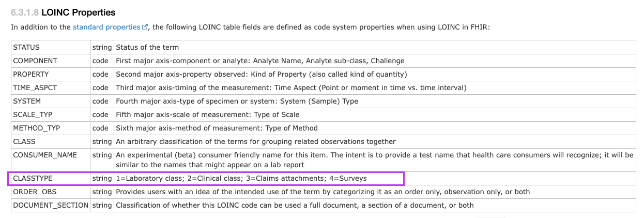Image resolution: width=644 pixels, height=218 pixels.
Task: Select the highlighted CLASSTYPE property name
Action: pos(33,179)
